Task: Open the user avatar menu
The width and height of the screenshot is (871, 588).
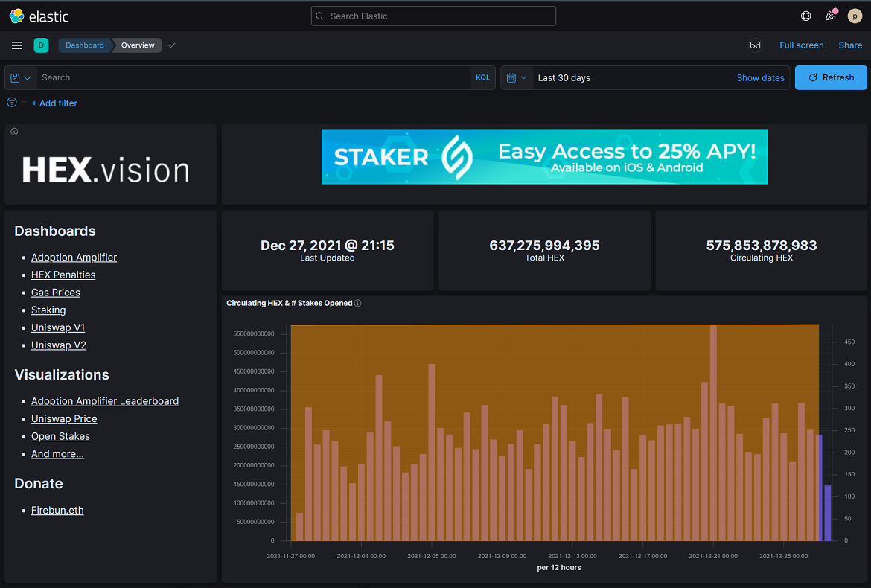Action: click(855, 16)
